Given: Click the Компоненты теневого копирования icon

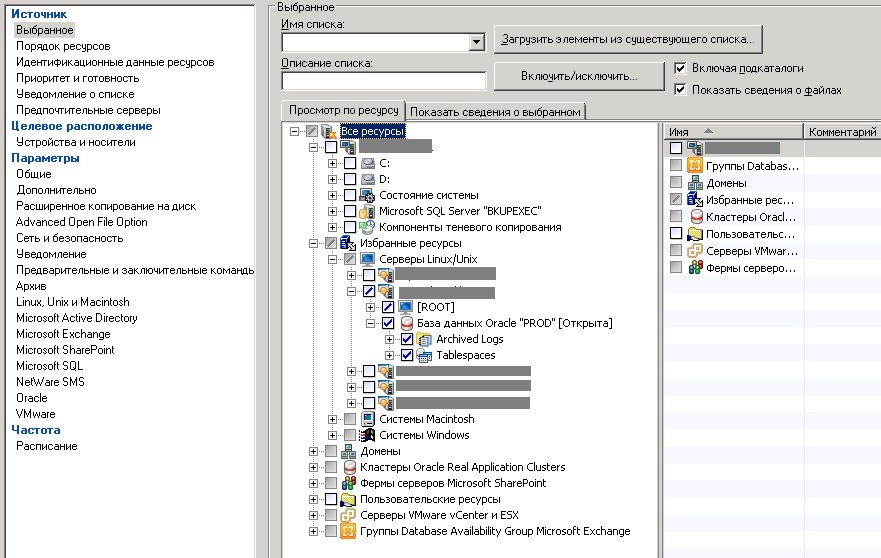Looking at the screenshot, I should [x=367, y=228].
